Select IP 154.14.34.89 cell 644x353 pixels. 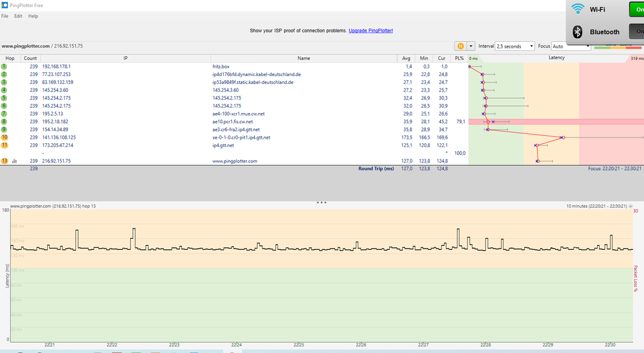(55, 130)
